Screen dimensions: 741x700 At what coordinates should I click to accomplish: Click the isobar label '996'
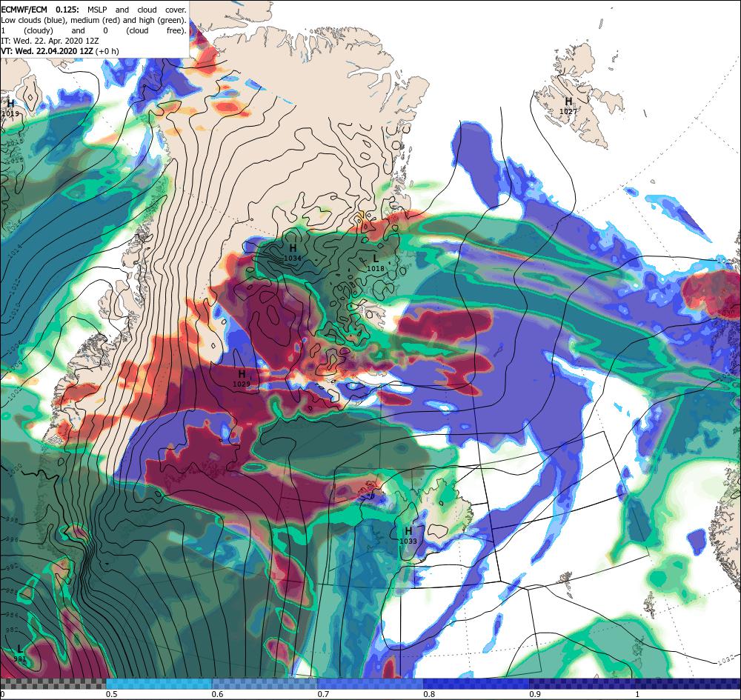pos(12,540)
